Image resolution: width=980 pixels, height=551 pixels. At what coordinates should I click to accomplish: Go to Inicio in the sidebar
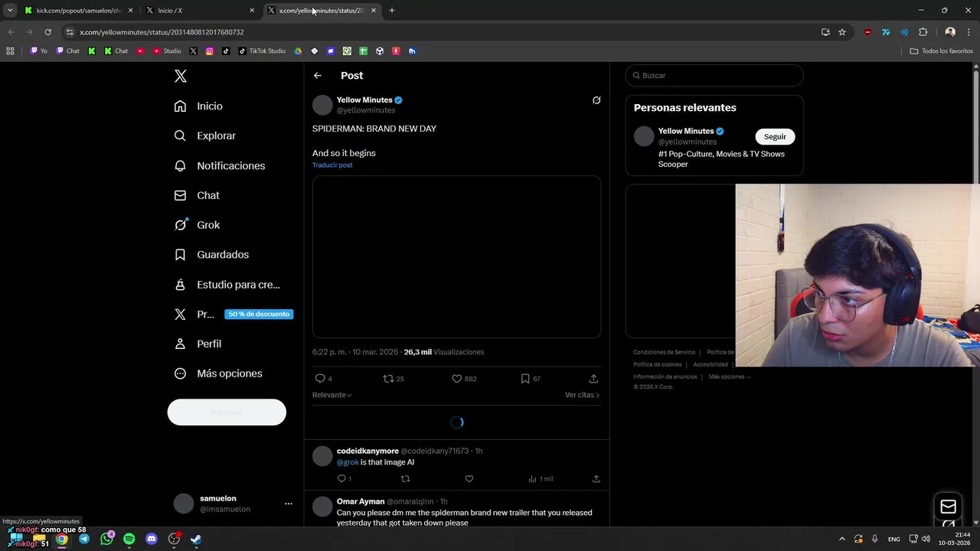point(198,106)
